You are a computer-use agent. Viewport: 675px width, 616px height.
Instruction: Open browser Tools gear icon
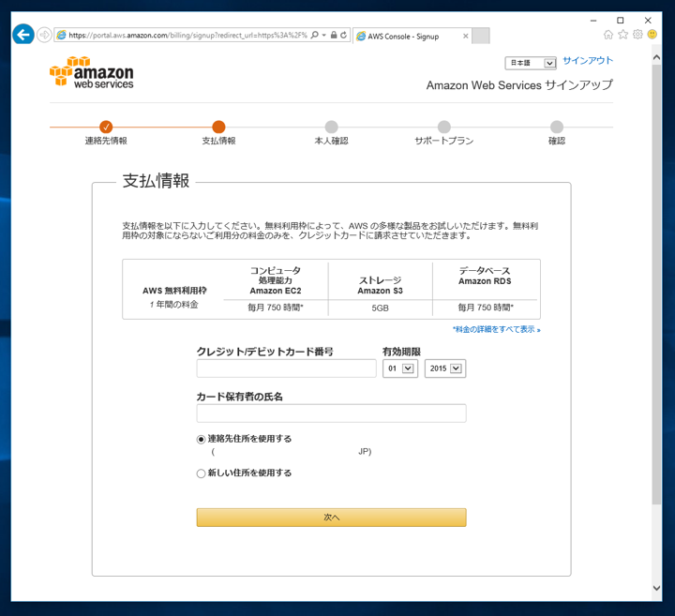pos(637,35)
